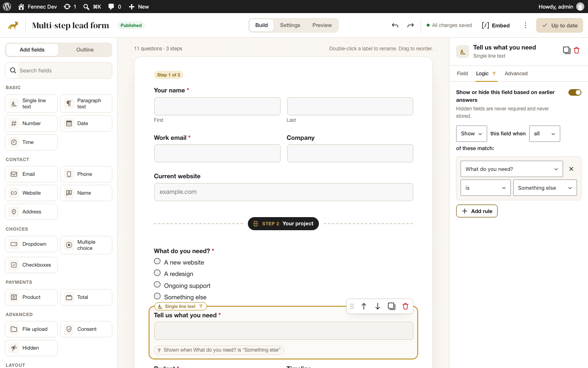This screenshot has width=588, height=368.
Task: Move selected field down with arrow
Action: [x=378, y=306]
